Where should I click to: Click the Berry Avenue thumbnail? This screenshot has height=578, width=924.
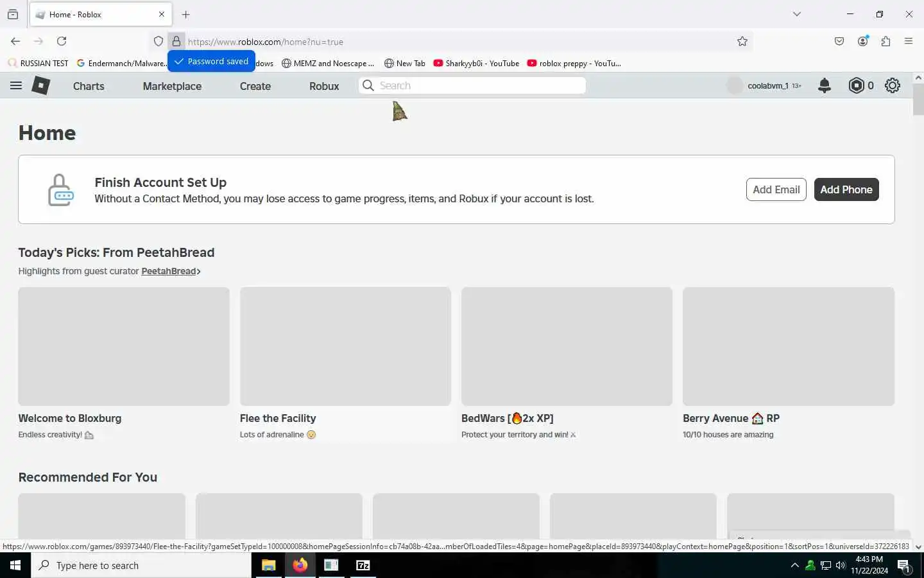tap(789, 346)
